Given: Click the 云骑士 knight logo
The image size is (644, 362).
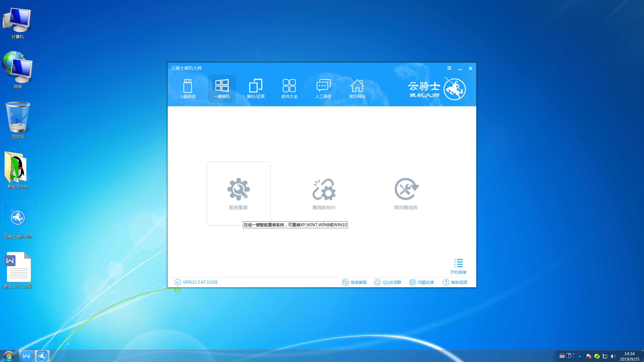Looking at the screenshot, I should pos(454,89).
